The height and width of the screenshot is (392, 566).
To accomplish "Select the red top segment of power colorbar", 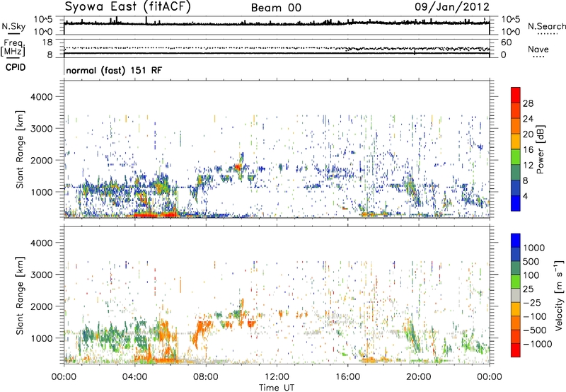I will [x=516, y=95].
